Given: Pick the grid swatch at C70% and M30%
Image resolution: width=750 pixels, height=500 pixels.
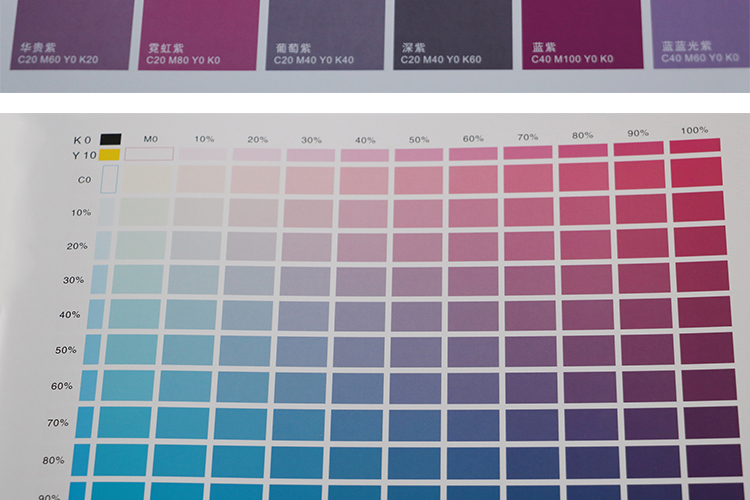Looking at the screenshot, I should coord(298,424).
